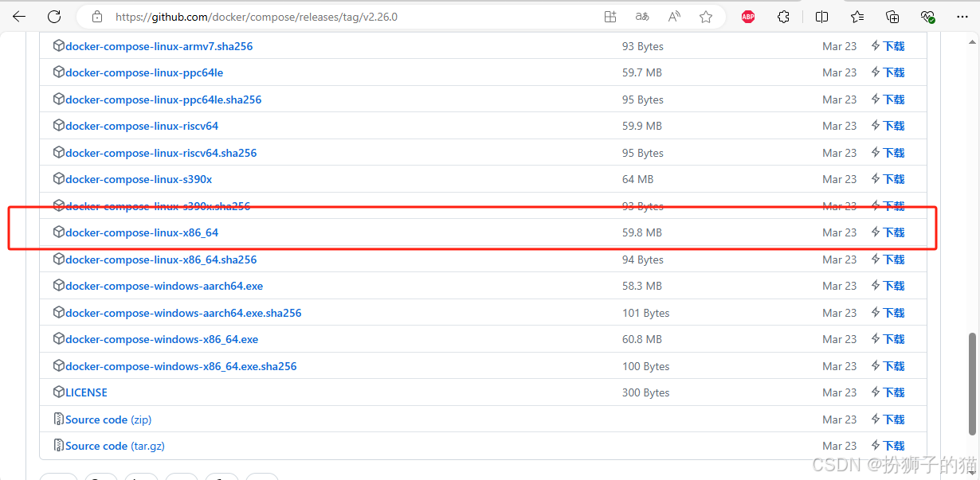Click package icon beside docker-compose-linux-riscv64
The image size is (980, 480).
(x=58, y=126)
